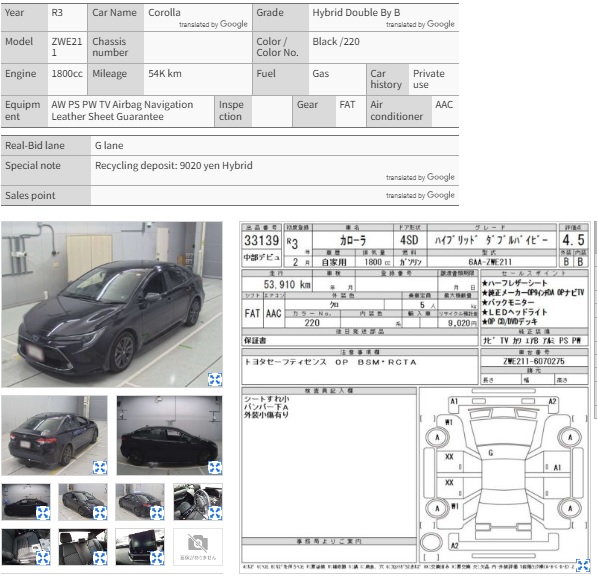The height and width of the screenshot is (580, 598).
Task: Click 'AAC' air conditioner value in top table
Action: coord(444,104)
